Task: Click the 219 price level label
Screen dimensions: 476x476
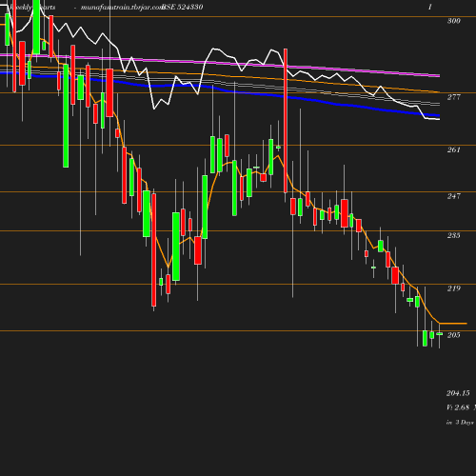Action: pos(453,288)
